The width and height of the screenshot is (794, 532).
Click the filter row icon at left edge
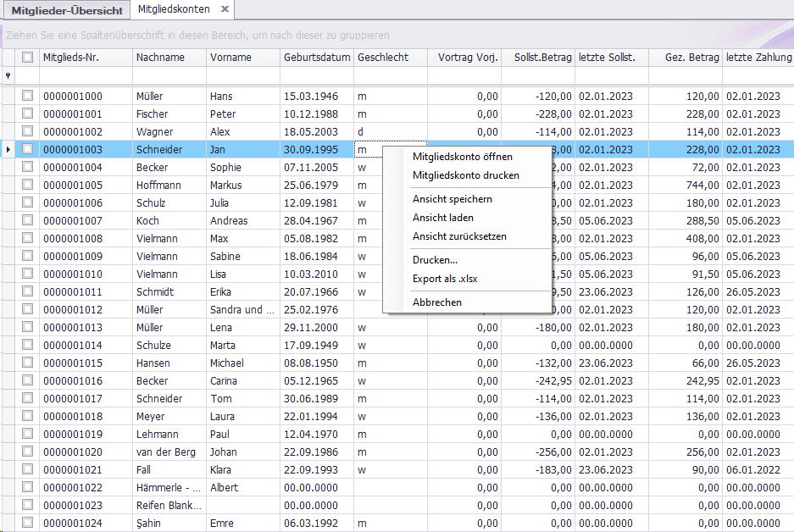(x=8, y=76)
